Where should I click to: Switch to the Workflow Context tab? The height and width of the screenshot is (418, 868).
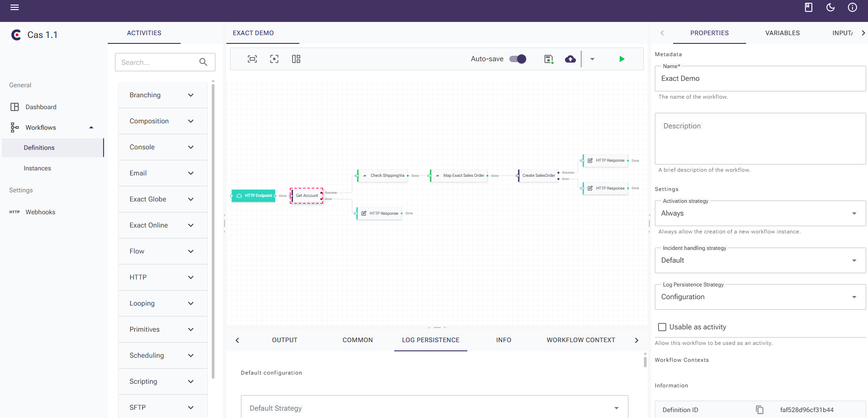tap(580, 340)
